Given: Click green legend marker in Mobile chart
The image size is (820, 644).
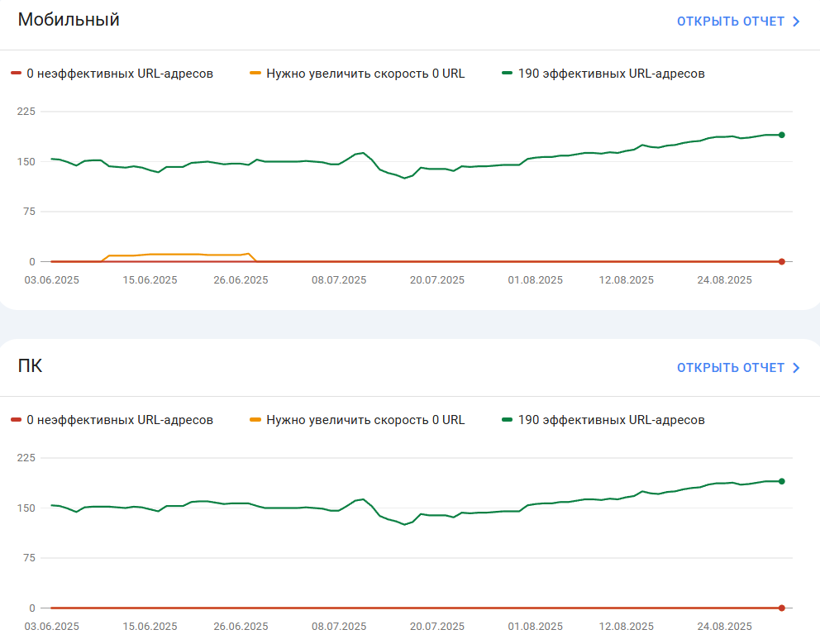Looking at the screenshot, I should point(507,74).
